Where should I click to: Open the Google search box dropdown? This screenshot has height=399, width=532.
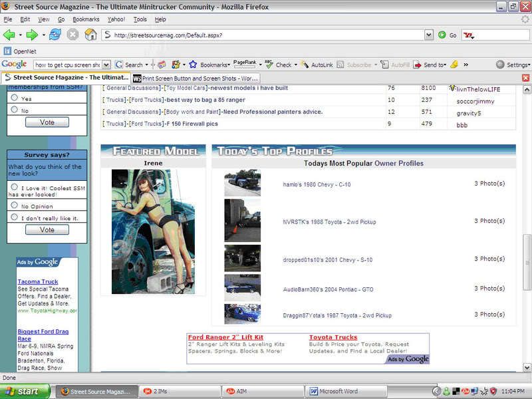coord(106,65)
